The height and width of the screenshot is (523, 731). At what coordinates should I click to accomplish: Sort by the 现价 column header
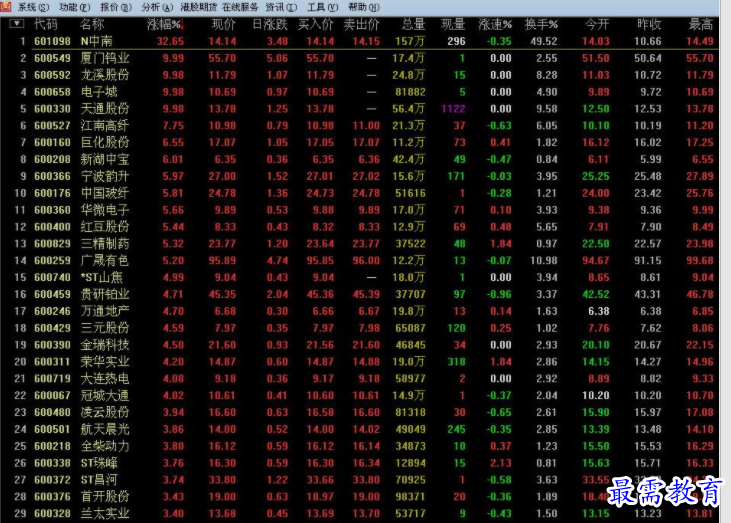tap(224, 24)
